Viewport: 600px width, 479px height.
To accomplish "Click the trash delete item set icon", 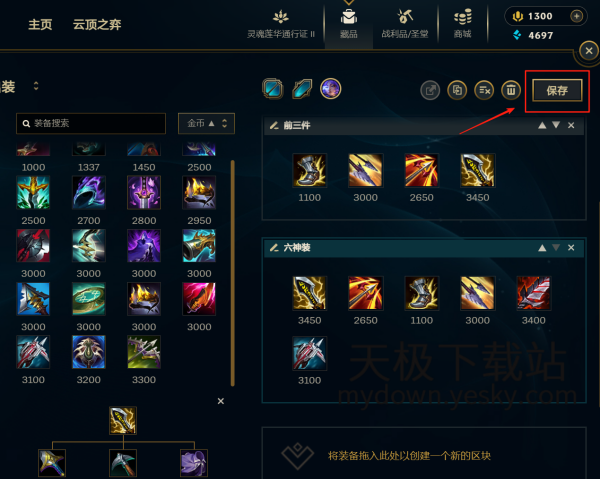I will coord(511,91).
